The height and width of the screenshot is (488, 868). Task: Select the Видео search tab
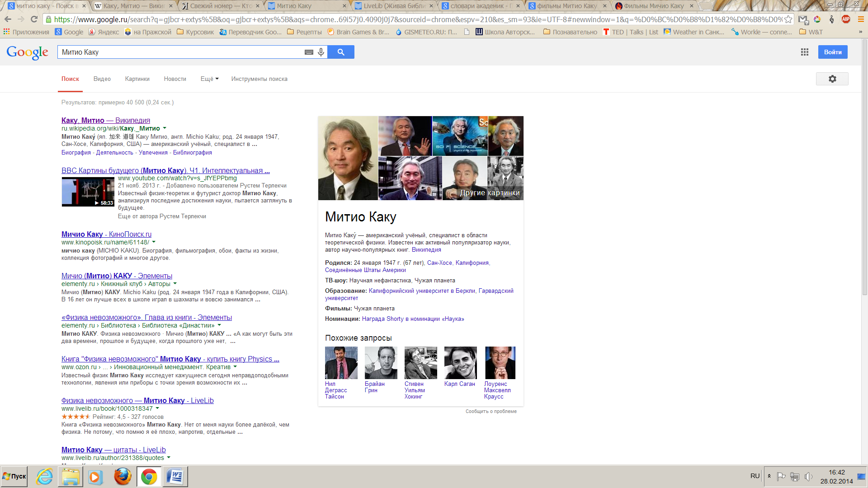pos(102,79)
